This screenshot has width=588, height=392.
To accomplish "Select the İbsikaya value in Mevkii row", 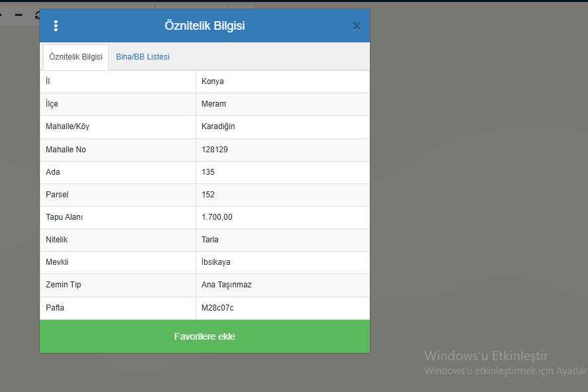I will click(216, 262).
